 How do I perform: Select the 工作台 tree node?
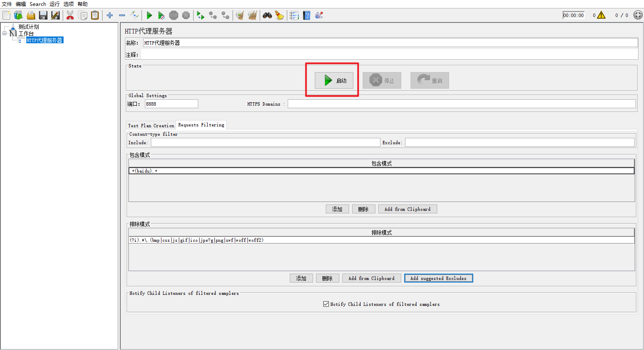[26, 34]
